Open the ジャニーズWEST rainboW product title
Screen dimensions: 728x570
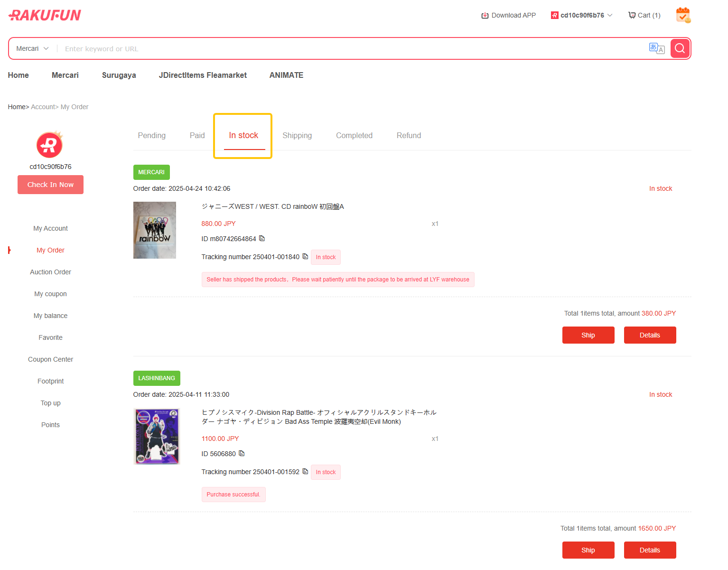click(272, 206)
